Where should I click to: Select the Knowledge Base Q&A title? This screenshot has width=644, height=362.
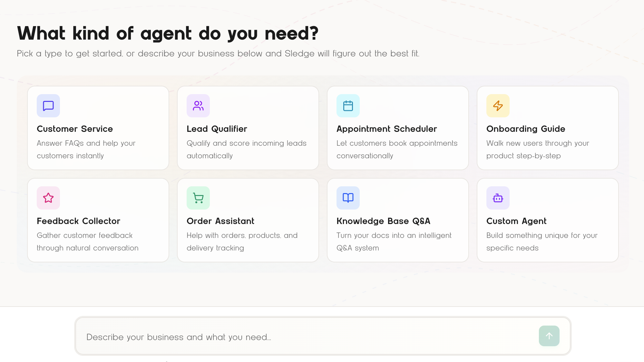coord(383,221)
